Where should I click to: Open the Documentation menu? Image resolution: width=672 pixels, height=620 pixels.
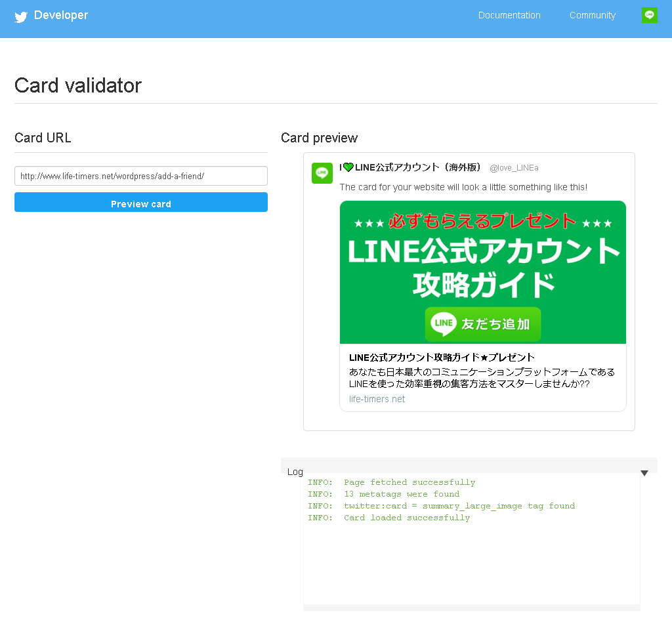[509, 16]
